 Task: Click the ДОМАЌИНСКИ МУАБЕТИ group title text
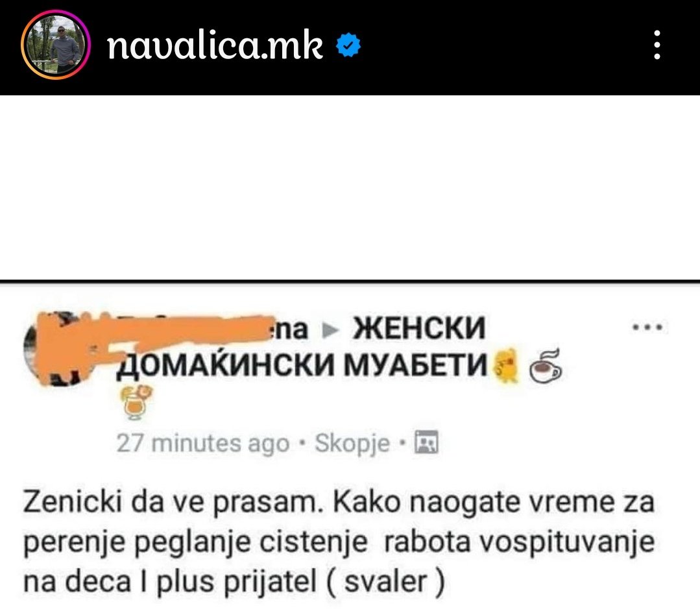302,365
